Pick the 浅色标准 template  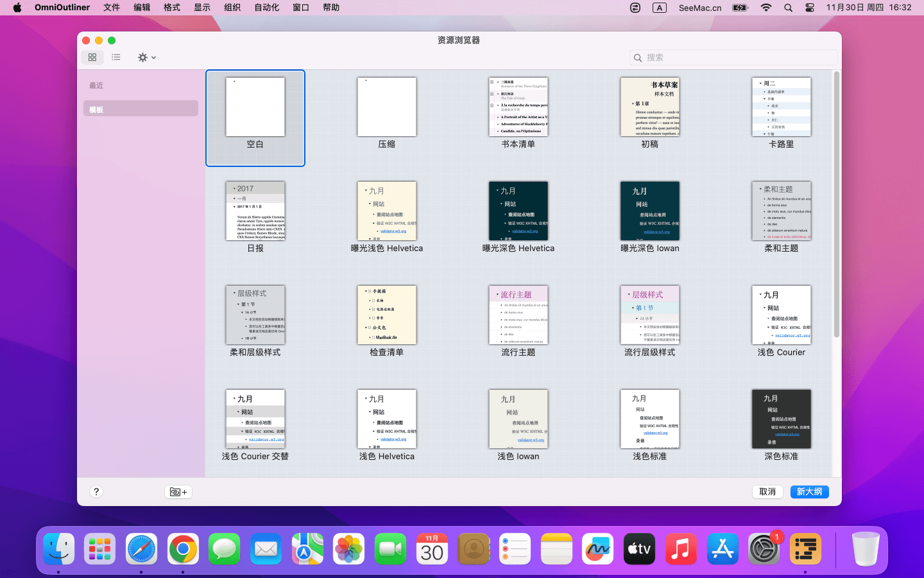pos(650,419)
